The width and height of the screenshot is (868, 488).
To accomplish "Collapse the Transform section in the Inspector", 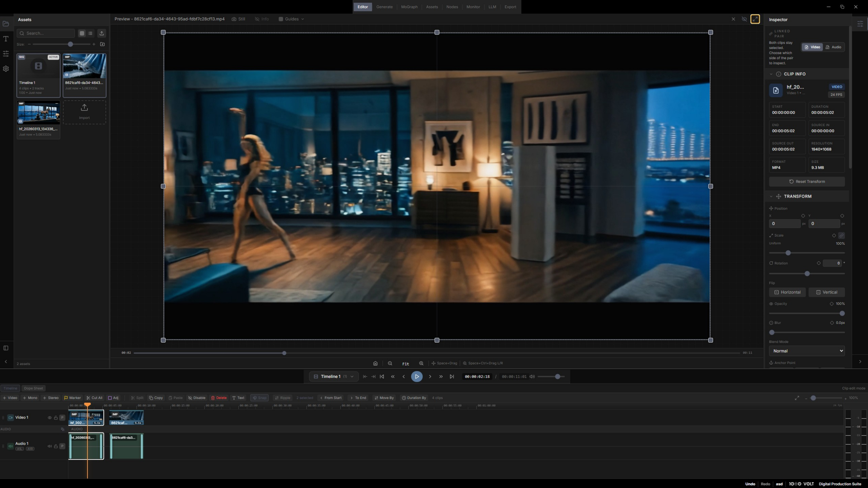I will coord(771,196).
